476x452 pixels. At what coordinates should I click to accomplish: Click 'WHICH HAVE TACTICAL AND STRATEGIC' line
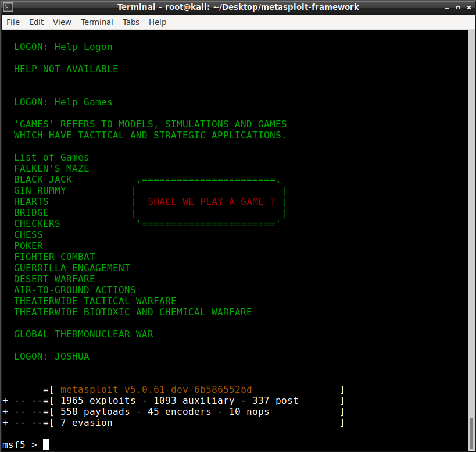(x=150, y=135)
